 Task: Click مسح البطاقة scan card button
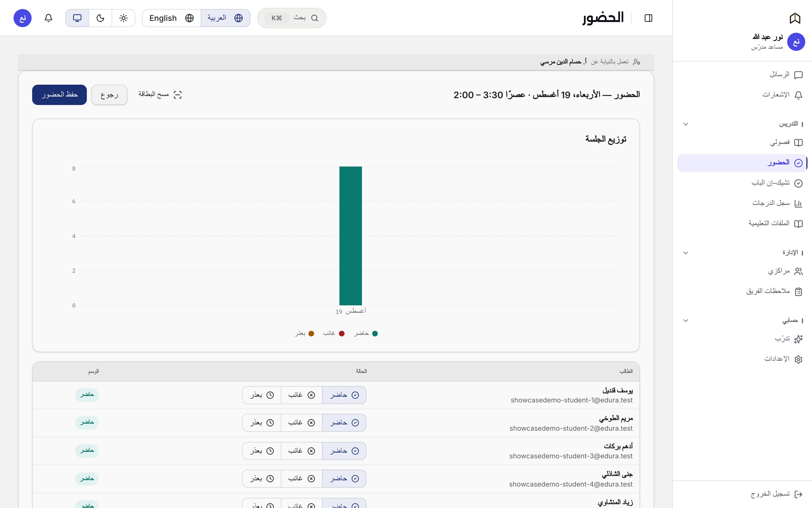tap(160, 95)
